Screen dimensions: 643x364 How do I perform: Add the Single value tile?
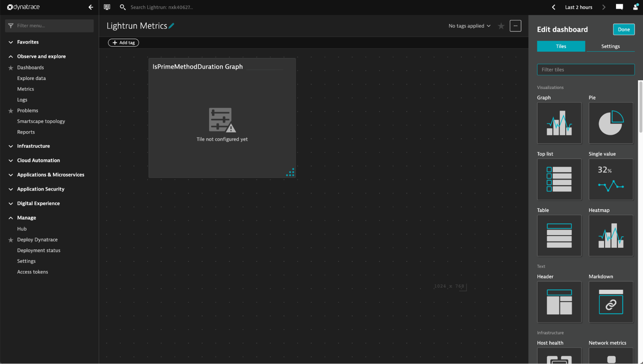611,179
